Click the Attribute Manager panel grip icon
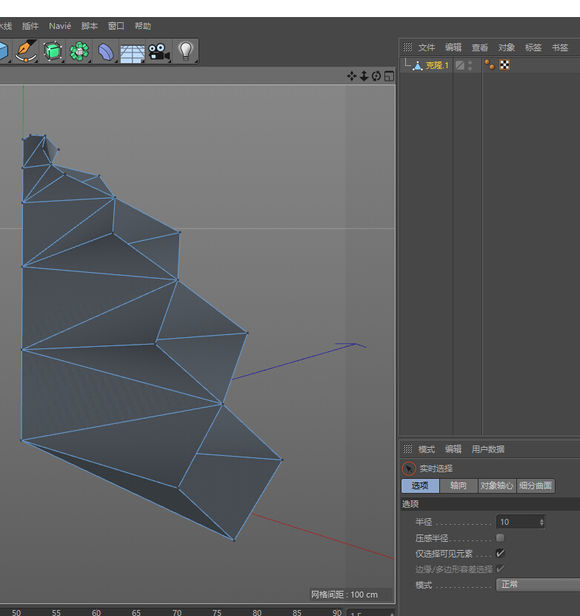Screen dimensions: 580x616 [407, 449]
